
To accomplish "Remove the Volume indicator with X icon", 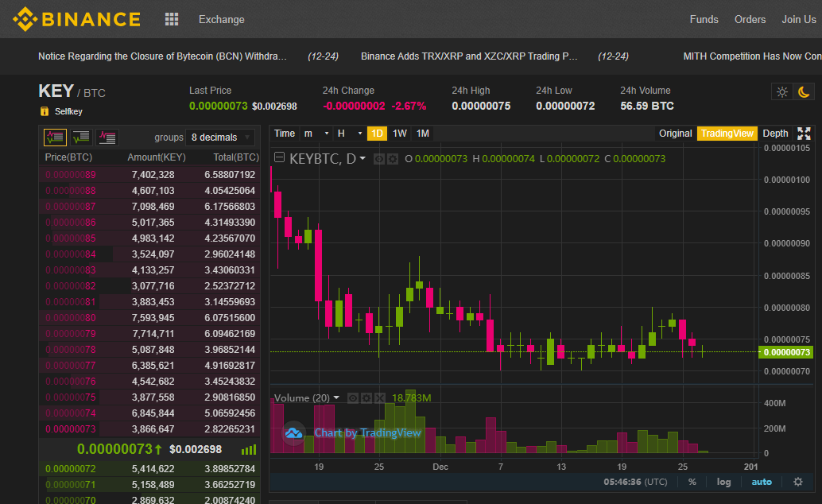I will pyautogui.click(x=380, y=398).
